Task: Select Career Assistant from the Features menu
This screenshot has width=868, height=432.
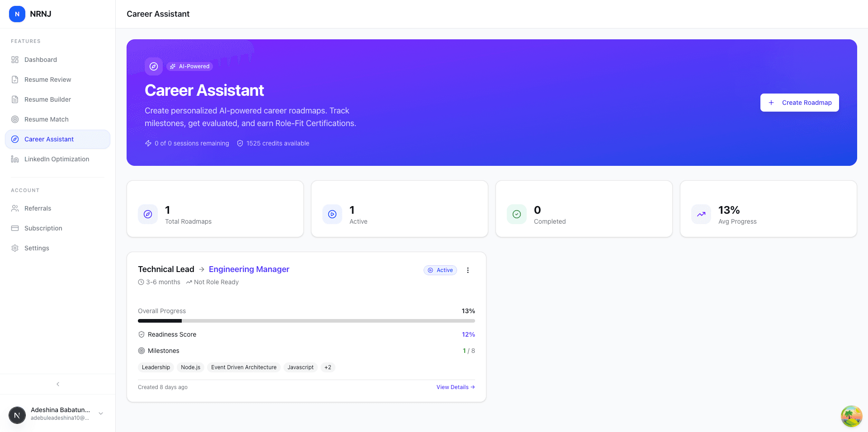Action: (x=49, y=139)
